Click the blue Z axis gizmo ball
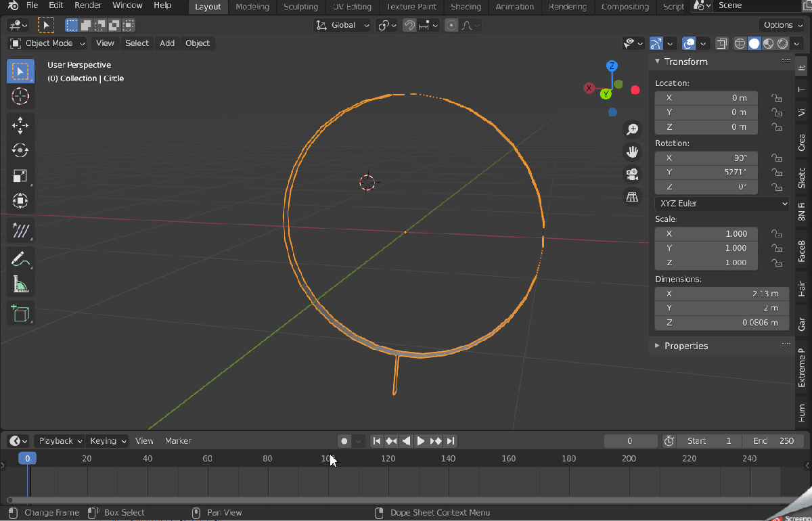The width and height of the screenshot is (812, 521). (612, 66)
